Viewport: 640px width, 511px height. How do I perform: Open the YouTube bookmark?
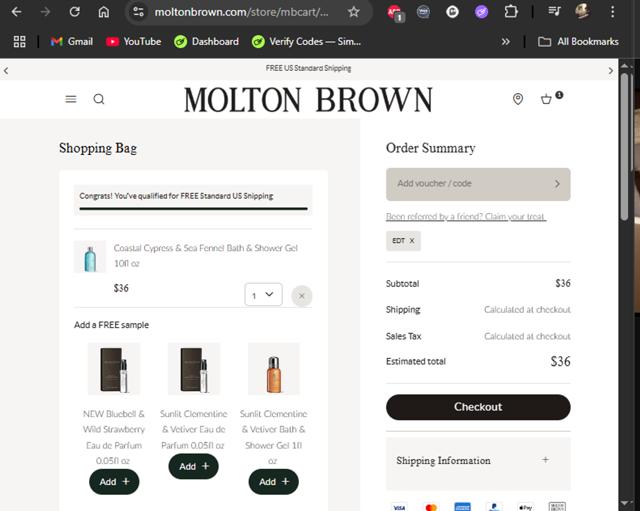coord(133,42)
